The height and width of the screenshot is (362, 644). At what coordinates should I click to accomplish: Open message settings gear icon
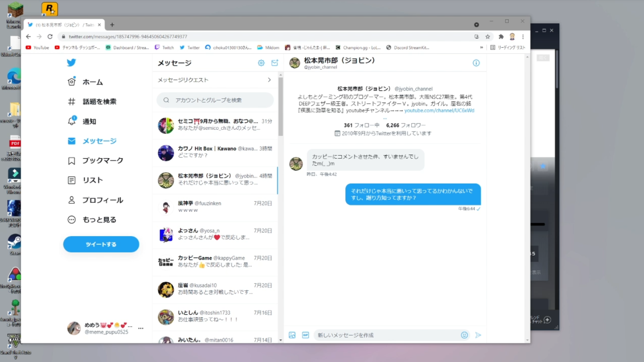[x=261, y=63]
